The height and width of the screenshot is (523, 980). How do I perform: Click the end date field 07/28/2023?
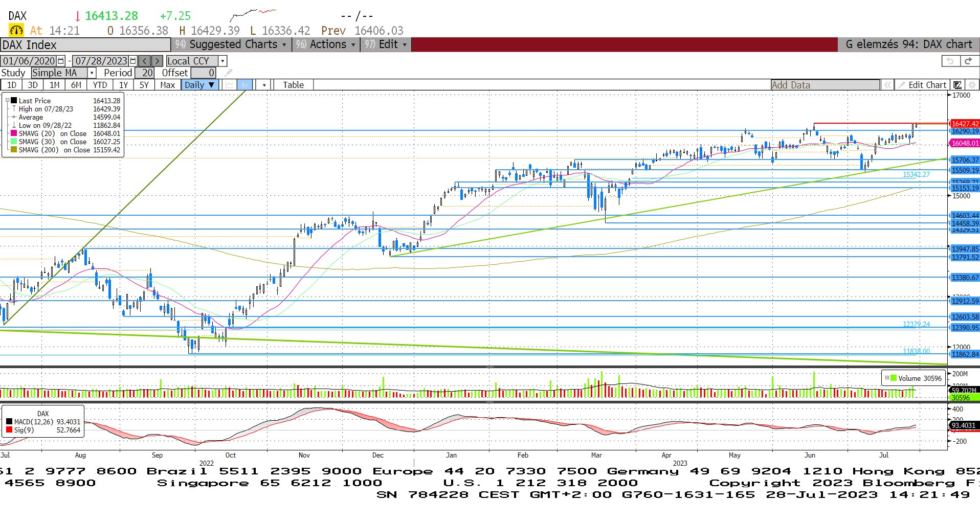click(101, 61)
